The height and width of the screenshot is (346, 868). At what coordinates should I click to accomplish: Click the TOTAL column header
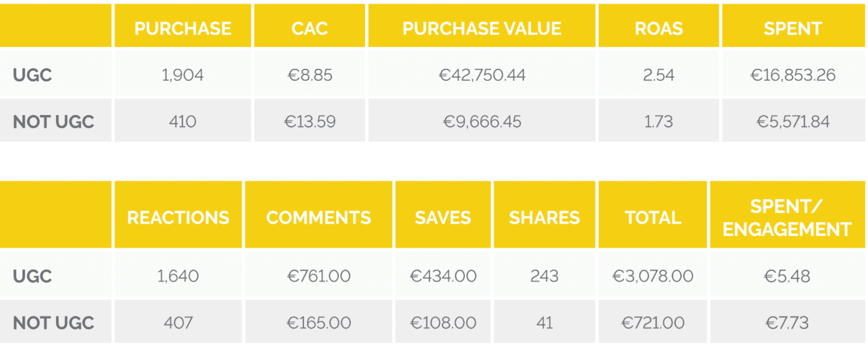[x=653, y=218]
